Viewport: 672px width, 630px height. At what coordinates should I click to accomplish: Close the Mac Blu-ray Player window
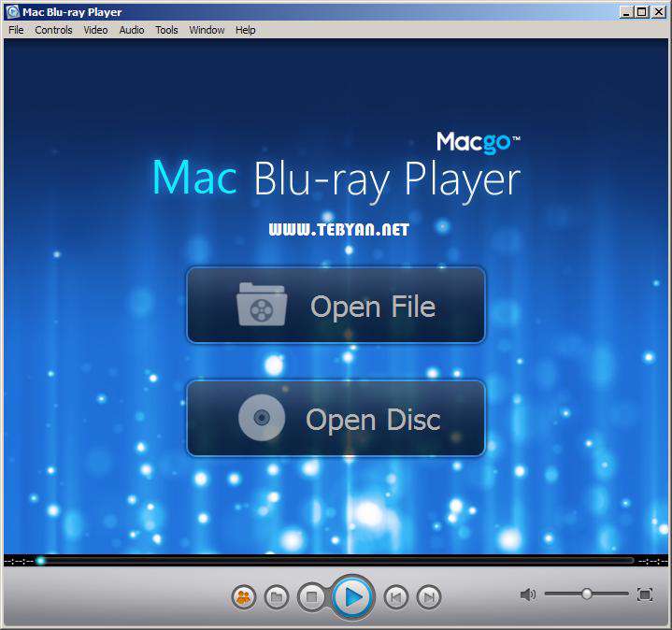[x=658, y=12]
